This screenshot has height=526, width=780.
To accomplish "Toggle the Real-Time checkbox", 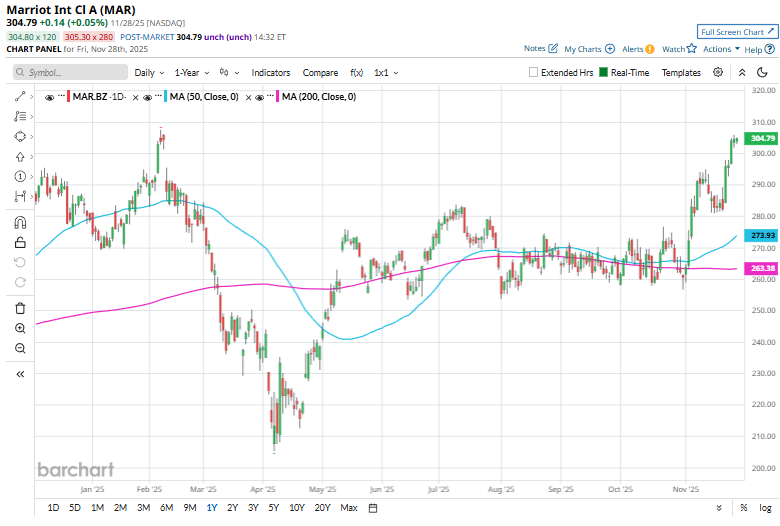I will [x=603, y=73].
